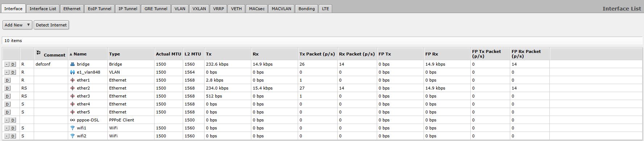
Task: Open the Add New dropdown
Action: point(17,25)
